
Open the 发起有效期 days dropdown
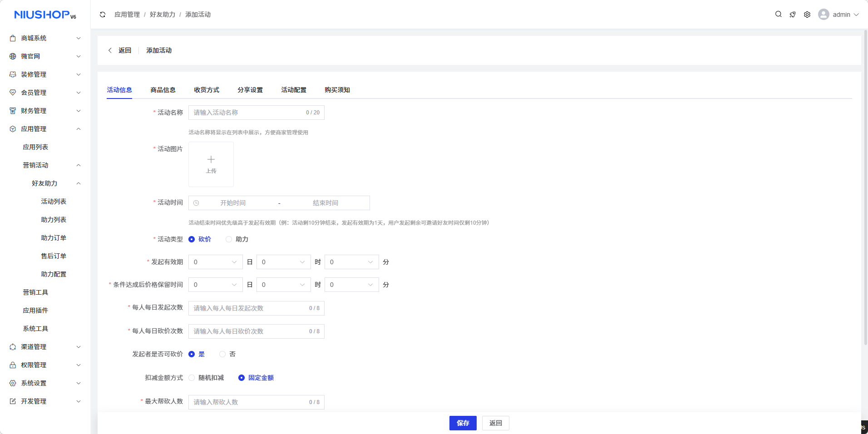pyautogui.click(x=215, y=262)
